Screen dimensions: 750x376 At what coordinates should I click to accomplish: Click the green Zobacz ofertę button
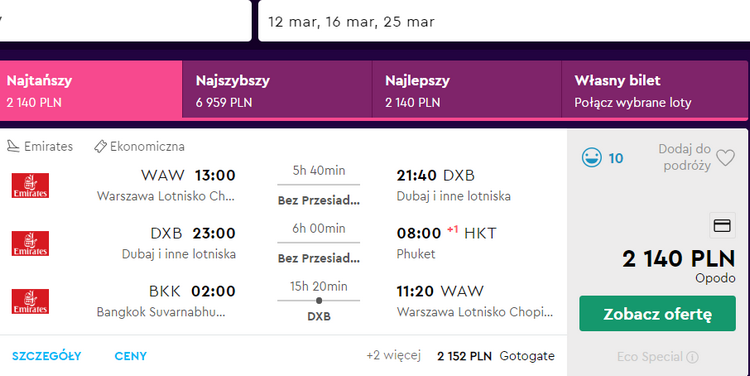coord(657,314)
